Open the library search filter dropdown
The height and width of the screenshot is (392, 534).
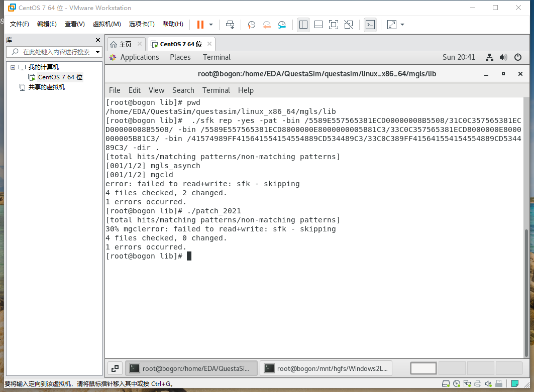98,52
